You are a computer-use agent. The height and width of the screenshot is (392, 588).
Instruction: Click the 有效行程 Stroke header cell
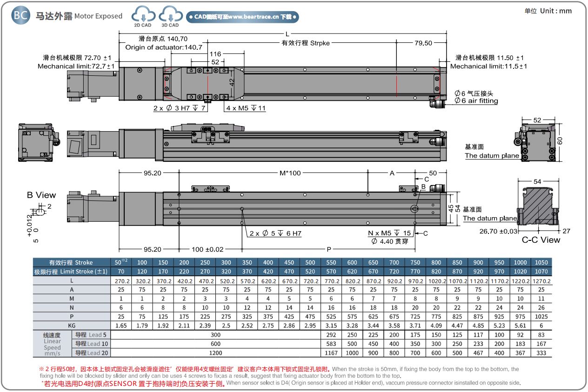click(71, 262)
